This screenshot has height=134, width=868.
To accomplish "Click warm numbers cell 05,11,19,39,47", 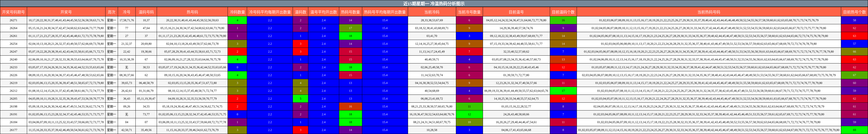I will click(x=146, y=99).
